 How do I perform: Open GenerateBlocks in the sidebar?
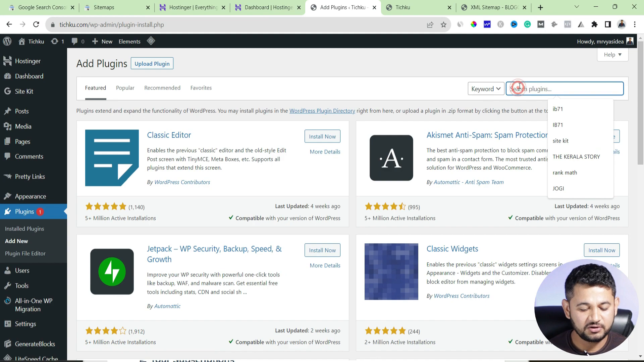[34, 344]
